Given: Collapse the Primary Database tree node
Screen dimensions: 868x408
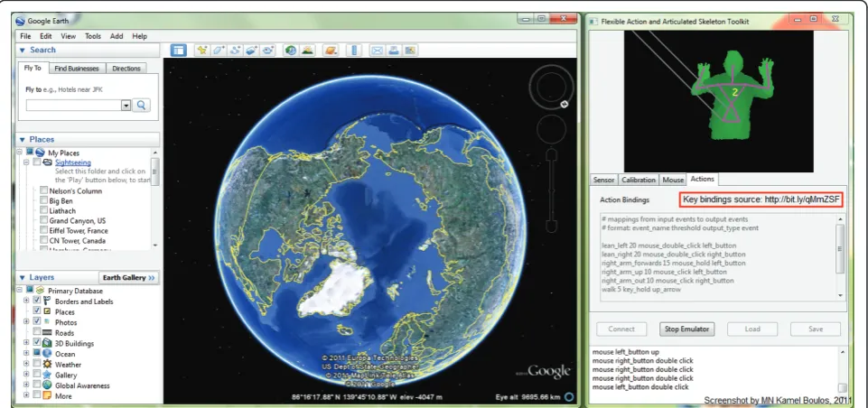Looking at the screenshot, I should click(x=20, y=291).
